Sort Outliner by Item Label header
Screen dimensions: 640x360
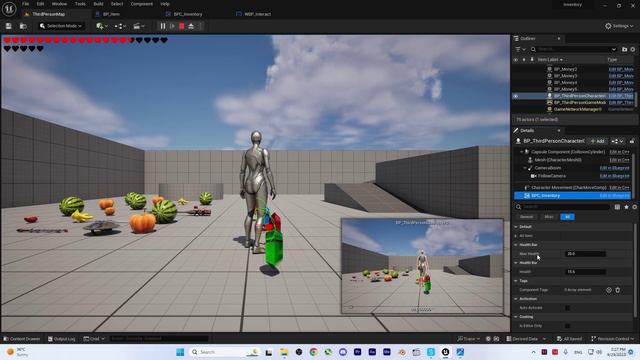tap(550, 60)
